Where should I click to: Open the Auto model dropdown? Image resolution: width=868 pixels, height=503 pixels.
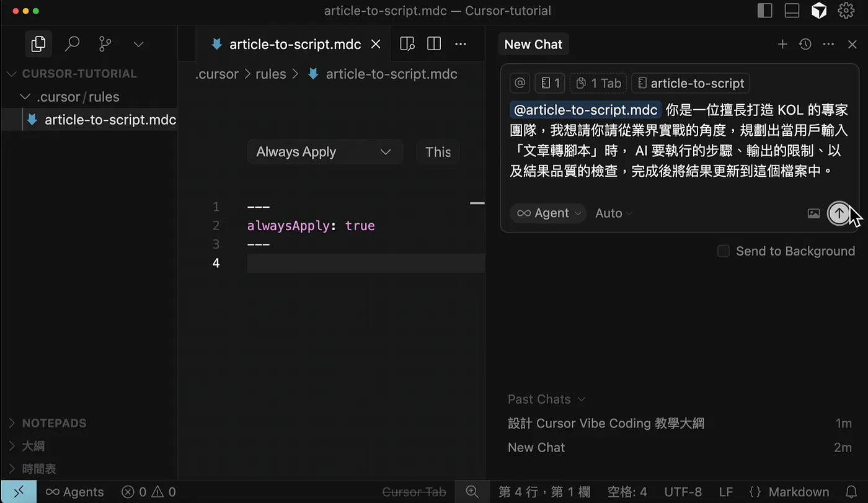(614, 213)
